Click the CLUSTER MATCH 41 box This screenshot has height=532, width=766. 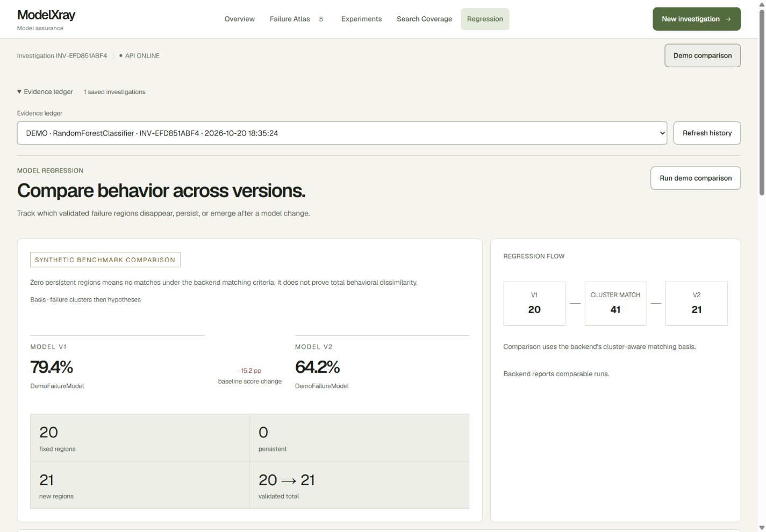(x=615, y=303)
